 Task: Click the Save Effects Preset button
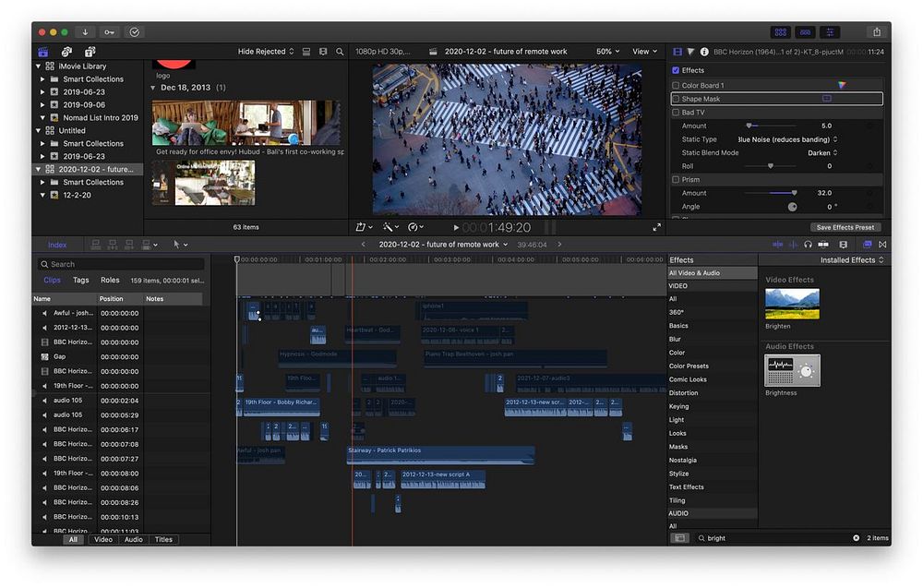[x=845, y=227]
